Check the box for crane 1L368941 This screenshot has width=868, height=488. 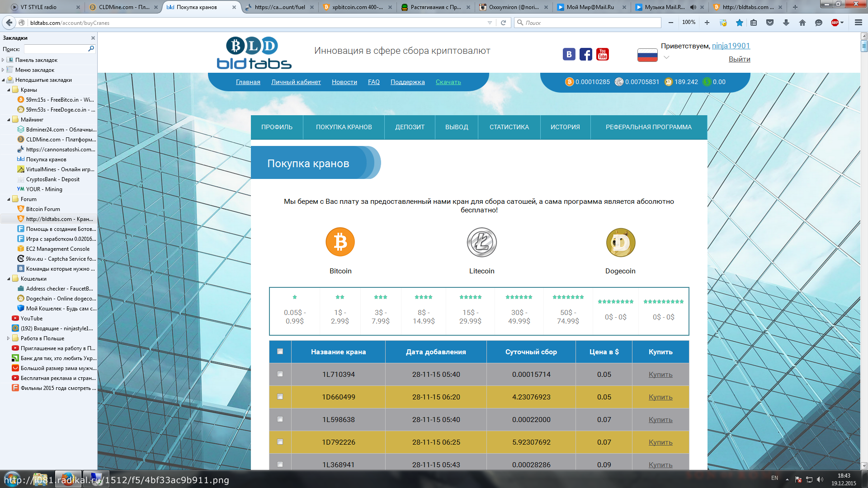coord(280,465)
